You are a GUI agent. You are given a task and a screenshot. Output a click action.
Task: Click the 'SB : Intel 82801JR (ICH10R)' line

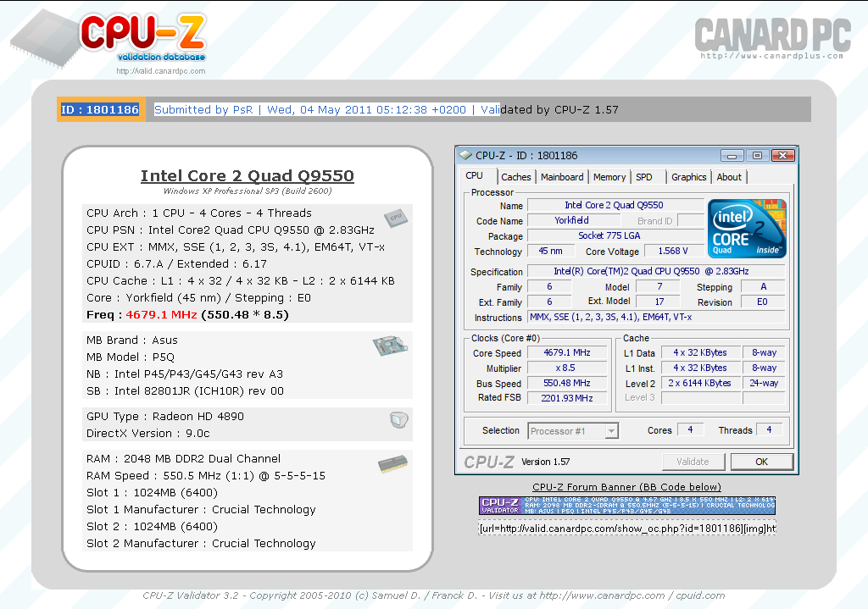point(185,391)
